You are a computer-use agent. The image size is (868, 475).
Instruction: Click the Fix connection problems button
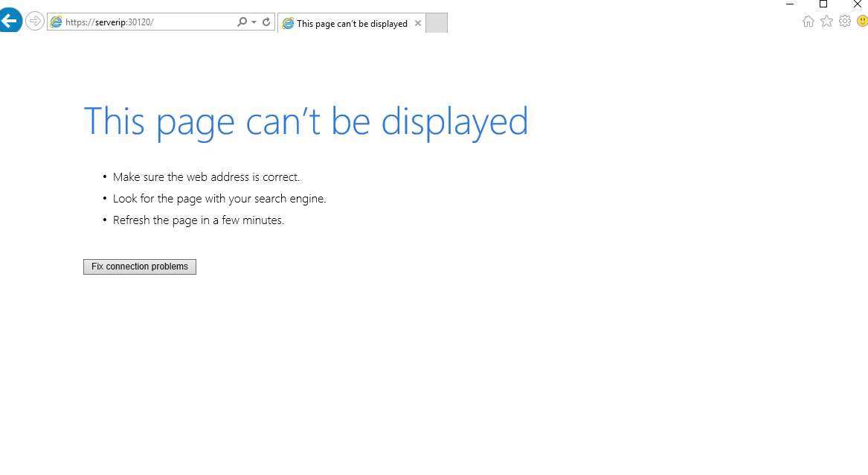(x=140, y=267)
